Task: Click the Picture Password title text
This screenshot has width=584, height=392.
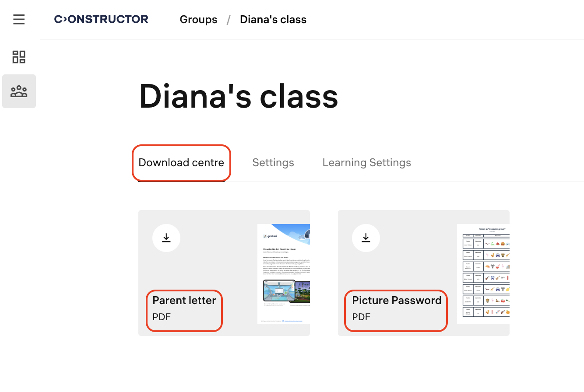Action: [x=397, y=301]
